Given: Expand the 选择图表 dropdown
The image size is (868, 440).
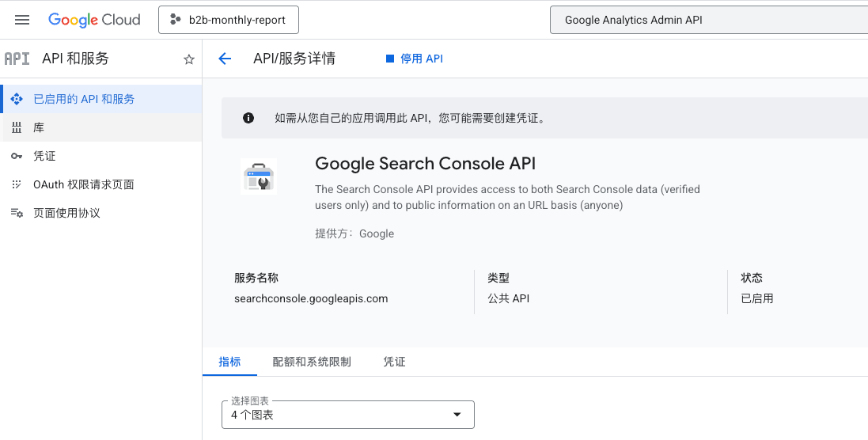Looking at the screenshot, I should tap(347, 415).
